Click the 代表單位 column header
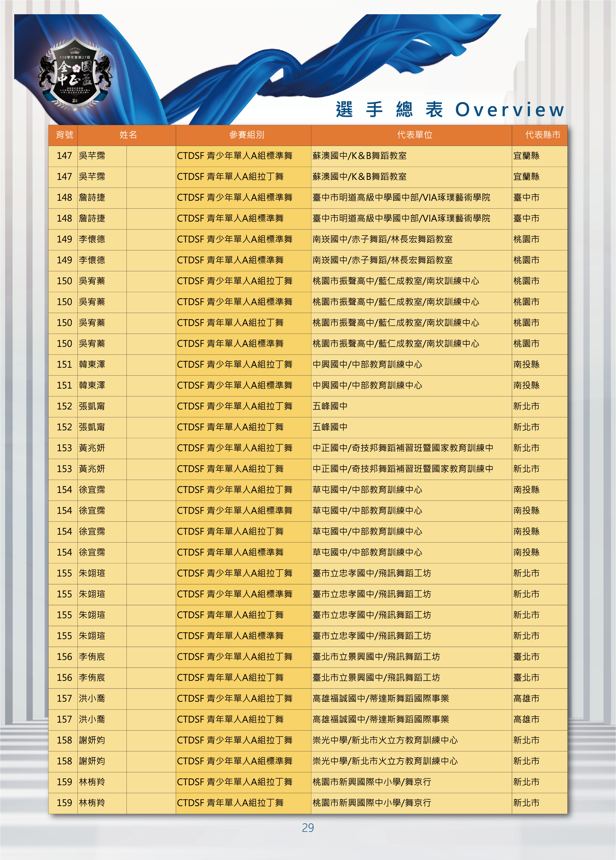The width and height of the screenshot is (616, 860). pyautogui.click(x=414, y=135)
